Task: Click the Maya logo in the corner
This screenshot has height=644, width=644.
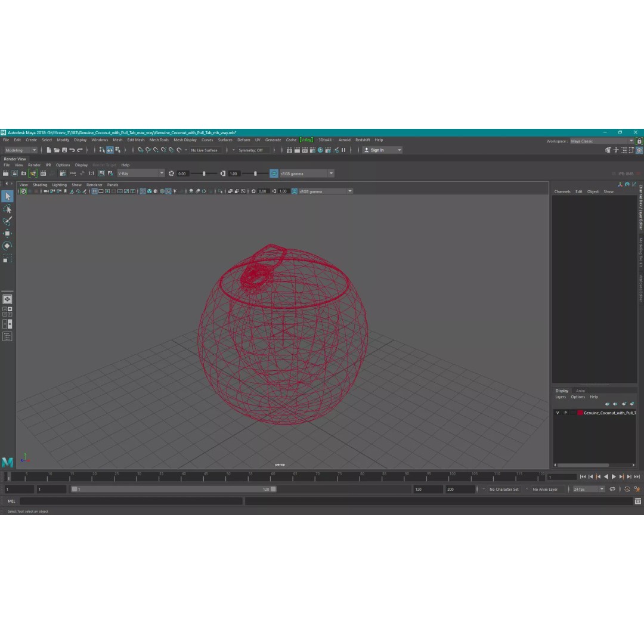Action: click(7, 463)
